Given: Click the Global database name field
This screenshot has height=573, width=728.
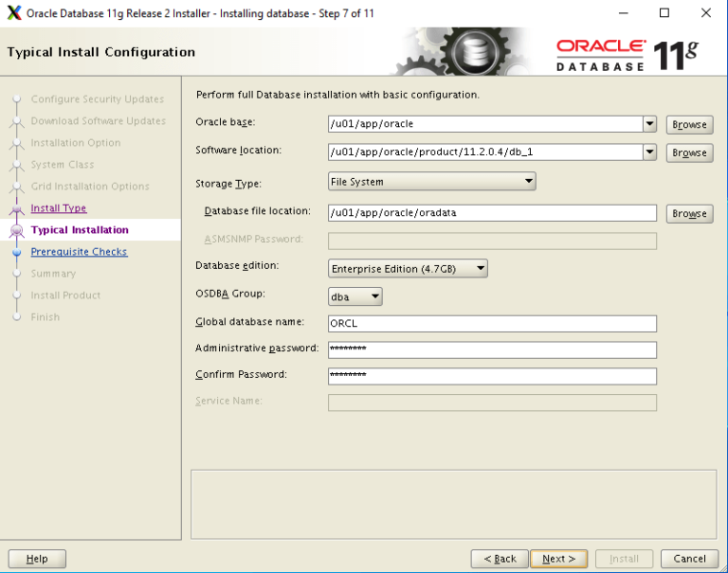Looking at the screenshot, I should pos(492,323).
